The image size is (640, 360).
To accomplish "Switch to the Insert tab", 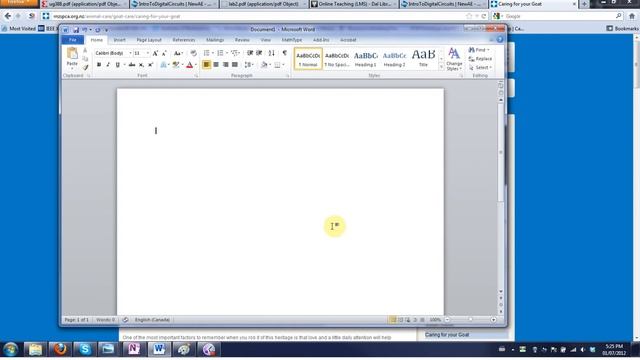I will pos(120,40).
